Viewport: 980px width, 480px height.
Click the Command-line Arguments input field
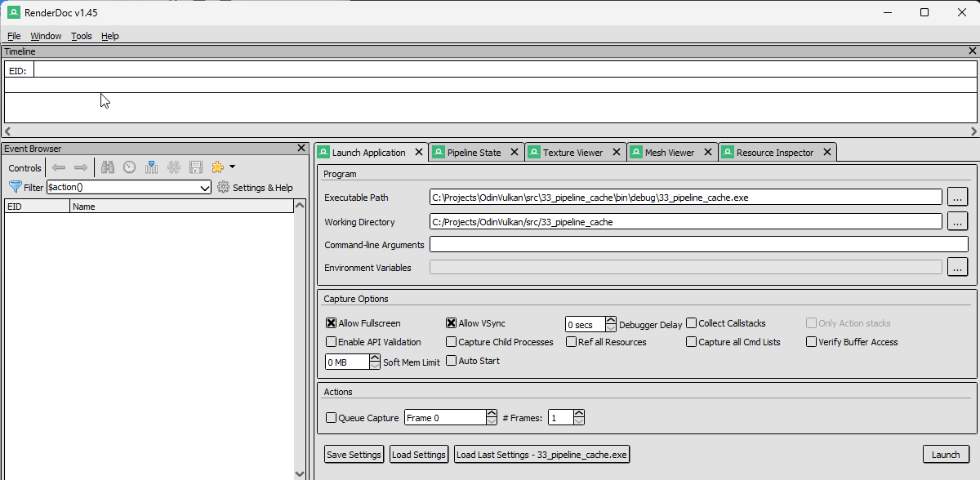click(x=699, y=244)
